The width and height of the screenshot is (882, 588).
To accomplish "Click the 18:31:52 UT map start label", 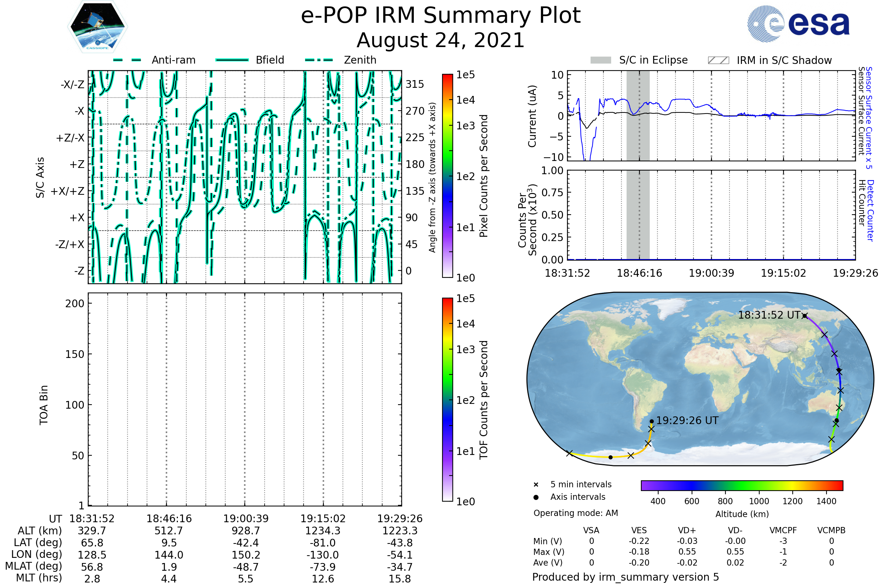I will 769,315.
